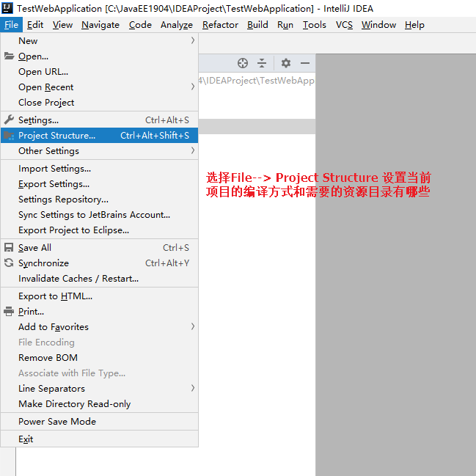The image size is (476, 476).
Task: Expand the Add to Favorites submenu arrow
Action: click(193, 326)
